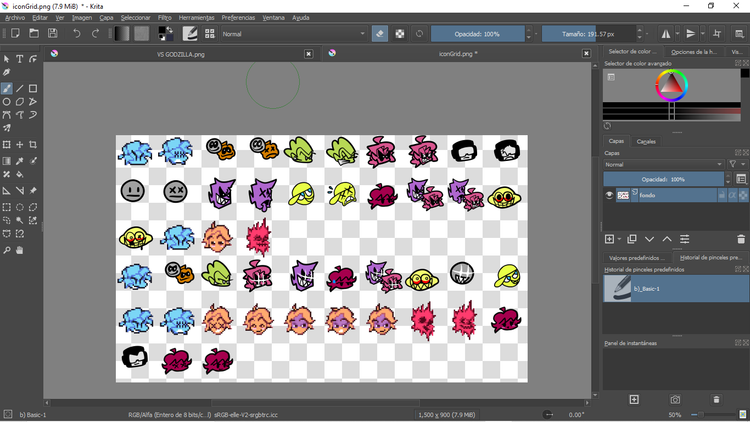Open the Filtro menu
Screen dimensions: 750x422
coord(165,18)
